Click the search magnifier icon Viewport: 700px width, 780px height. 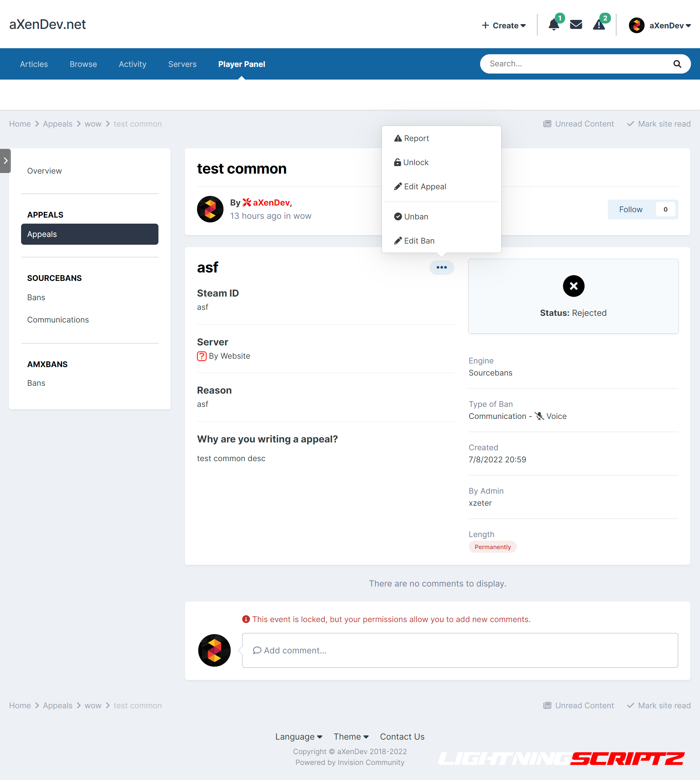point(677,64)
